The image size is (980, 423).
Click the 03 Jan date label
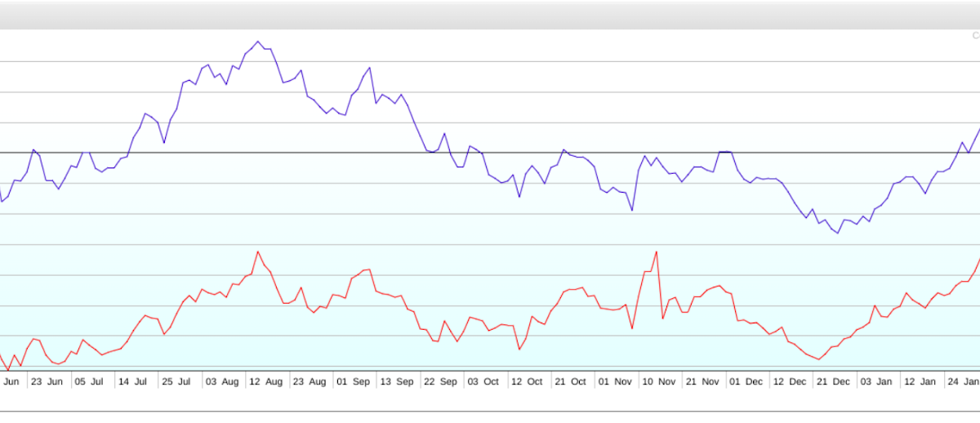click(x=878, y=381)
